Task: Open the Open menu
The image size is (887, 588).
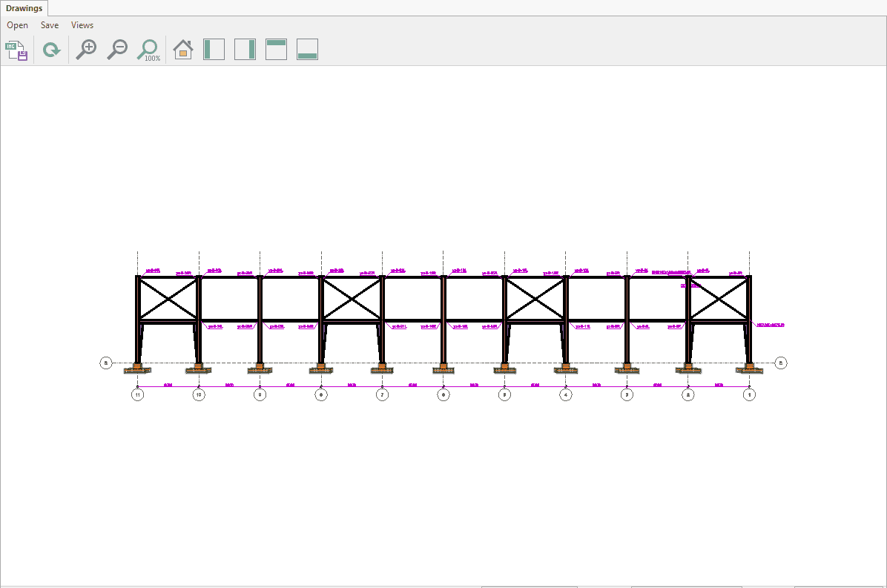Action: (18, 25)
